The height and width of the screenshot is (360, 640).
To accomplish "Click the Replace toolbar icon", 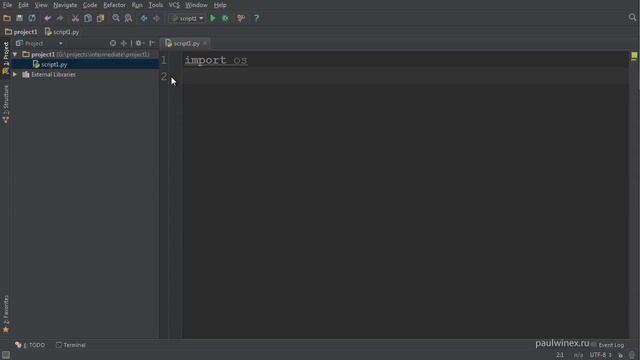I will pyautogui.click(x=128, y=18).
